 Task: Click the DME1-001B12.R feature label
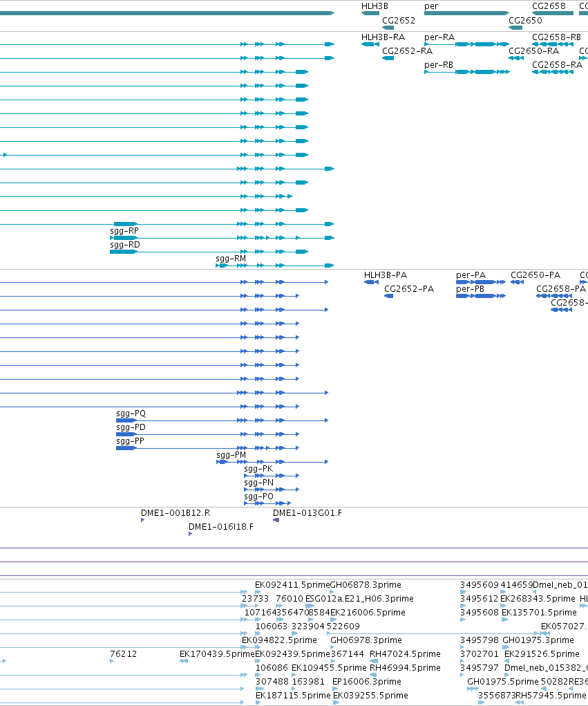(x=176, y=513)
